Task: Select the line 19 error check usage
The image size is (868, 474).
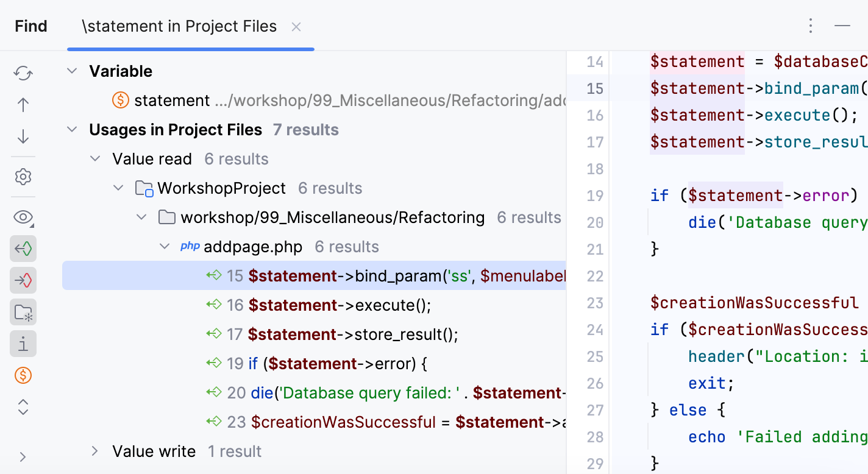Action: (x=338, y=364)
